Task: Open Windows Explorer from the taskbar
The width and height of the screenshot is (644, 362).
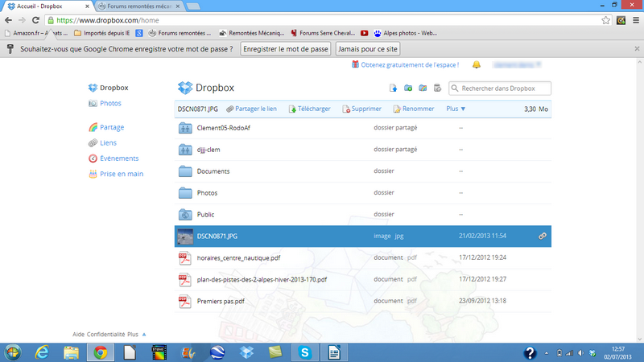Action: pyautogui.click(x=71, y=352)
